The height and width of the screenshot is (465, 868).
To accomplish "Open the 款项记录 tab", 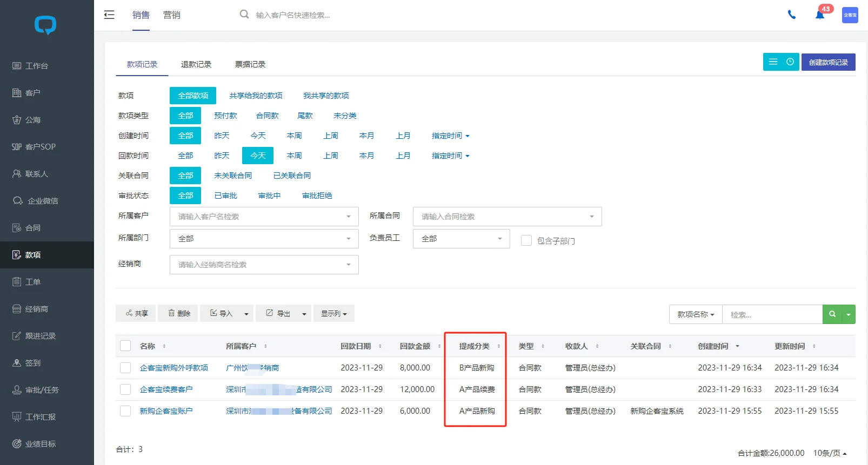I will (x=142, y=64).
